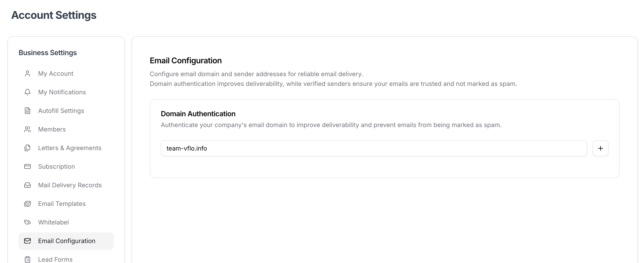This screenshot has height=263, width=644.
Task: Open Email Templates from sidebar
Action: 62,204
